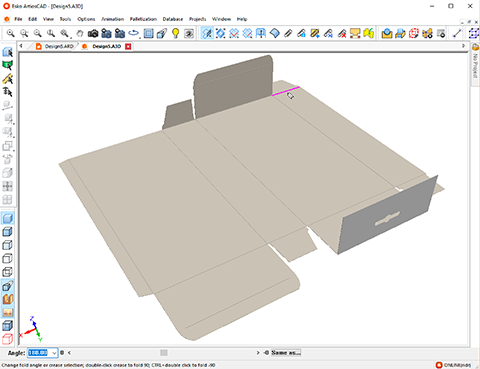Click the blue cube at sidebar bottom
This screenshot has height=369, width=480.
click(x=8, y=326)
